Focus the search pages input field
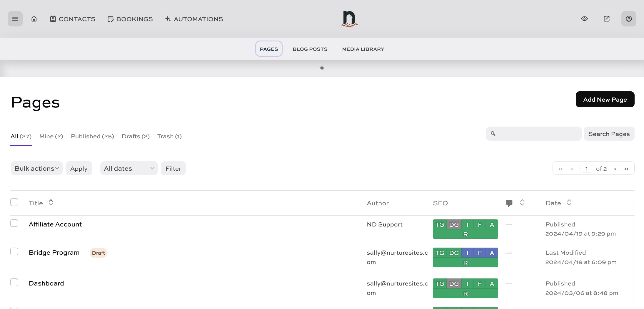Screen dimensions: 644x309 click(538, 134)
